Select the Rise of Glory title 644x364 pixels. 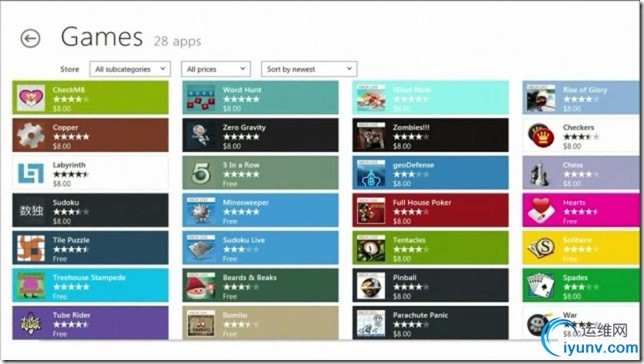pyautogui.click(x=585, y=90)
